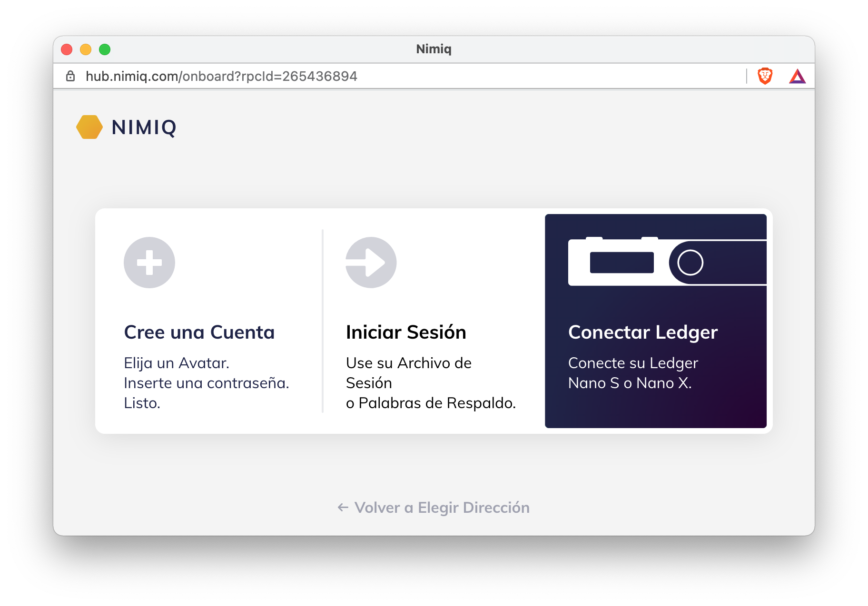
Task: Open the Brave Rewards triangle icon
Action: tap(798, 76)
